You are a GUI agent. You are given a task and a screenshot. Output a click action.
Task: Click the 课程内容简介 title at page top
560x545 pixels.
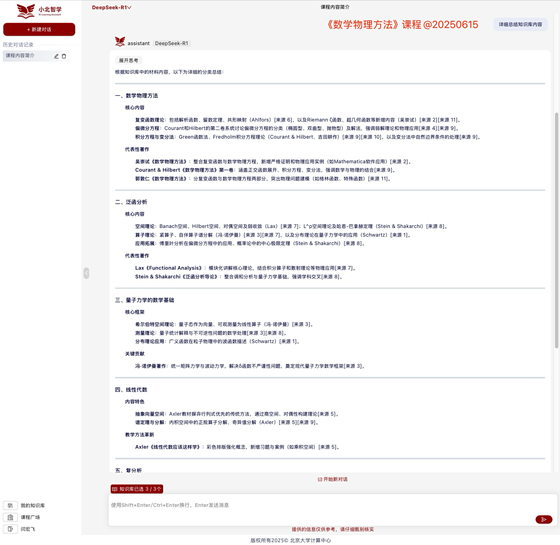click(335, 7)
